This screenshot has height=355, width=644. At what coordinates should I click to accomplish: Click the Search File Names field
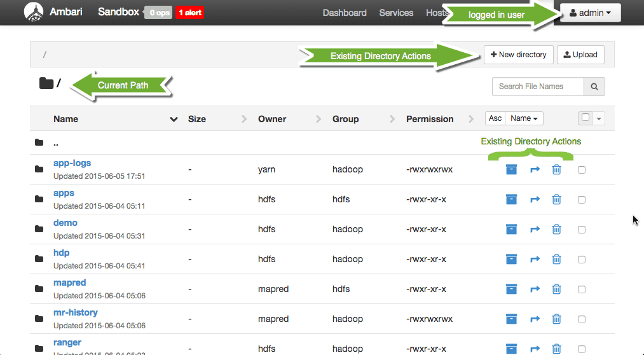point(538,87)
